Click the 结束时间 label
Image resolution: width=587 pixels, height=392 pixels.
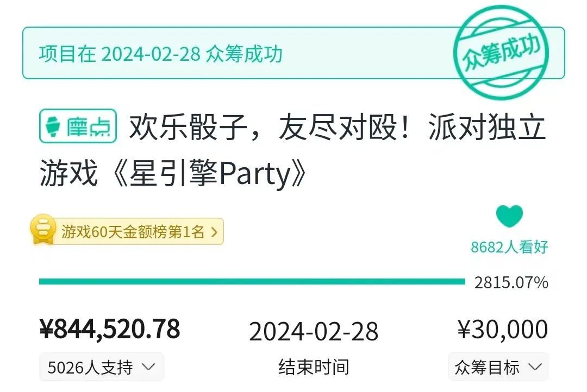(314, 368)
